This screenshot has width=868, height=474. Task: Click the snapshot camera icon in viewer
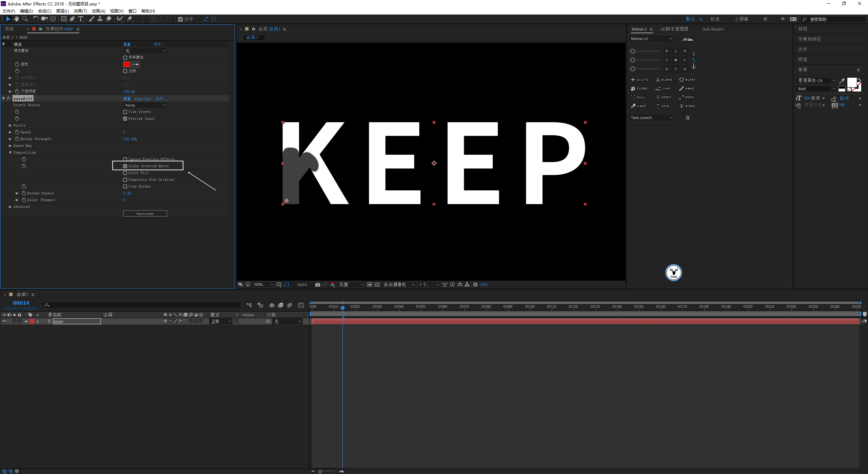tap(317, 285)
